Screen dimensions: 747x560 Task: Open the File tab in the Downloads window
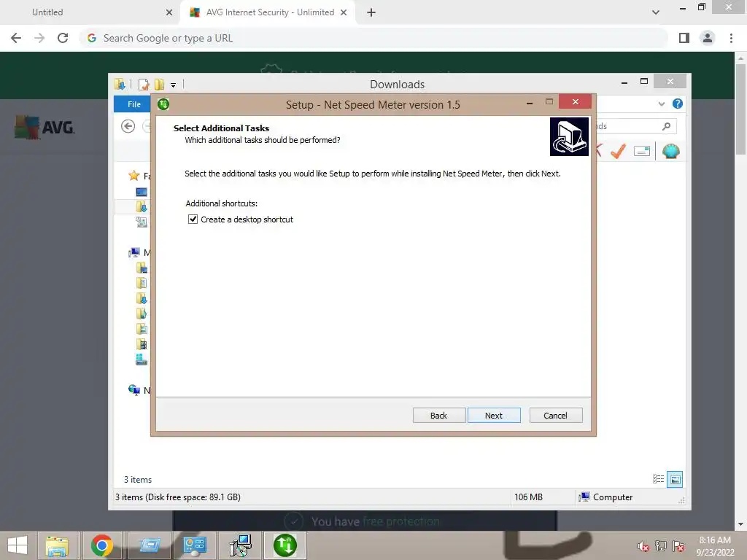click(134, 104)
